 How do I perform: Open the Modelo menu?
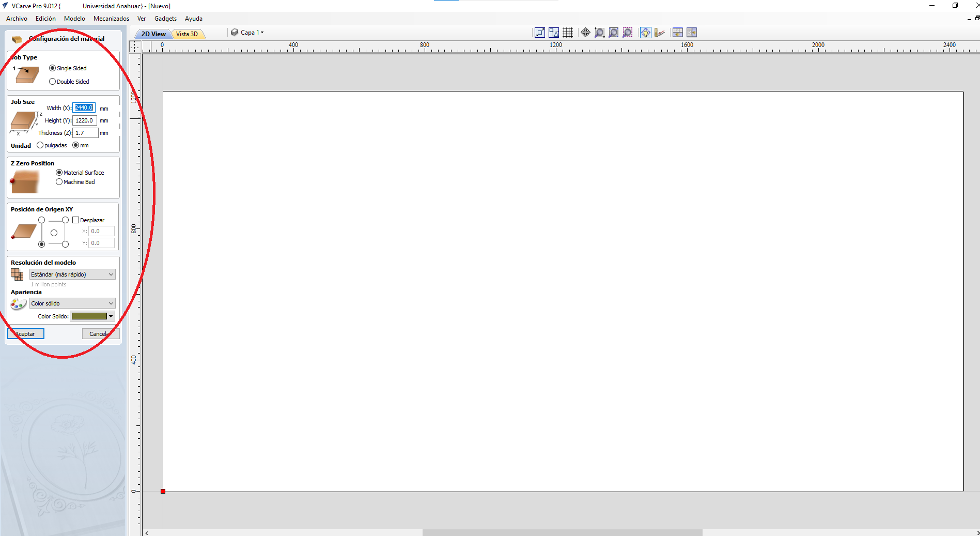74,19
